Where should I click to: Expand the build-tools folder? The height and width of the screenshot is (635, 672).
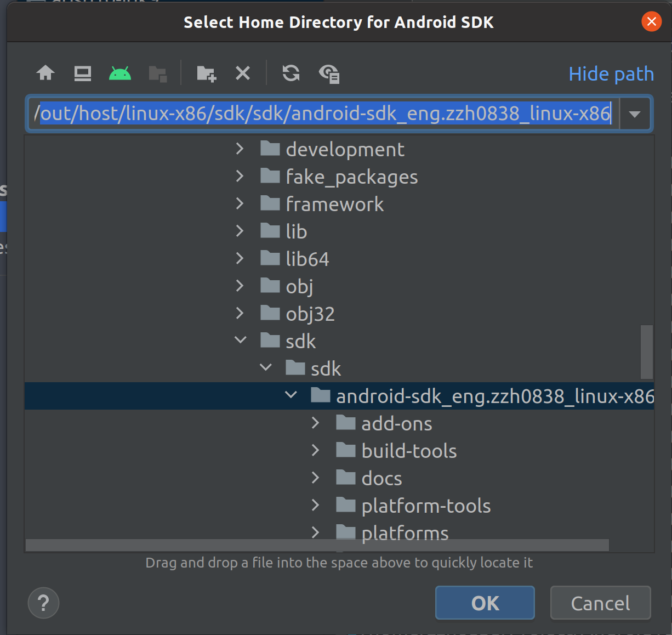coord(315,450)
